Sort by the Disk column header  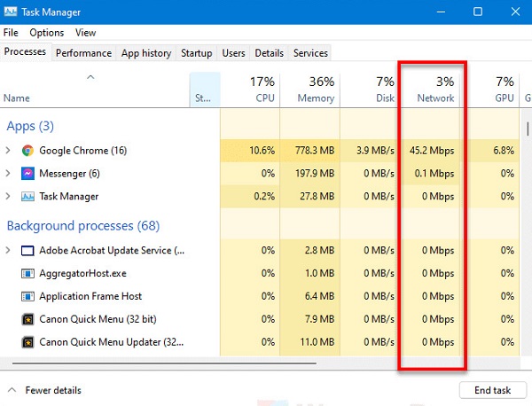pos(369,90)
